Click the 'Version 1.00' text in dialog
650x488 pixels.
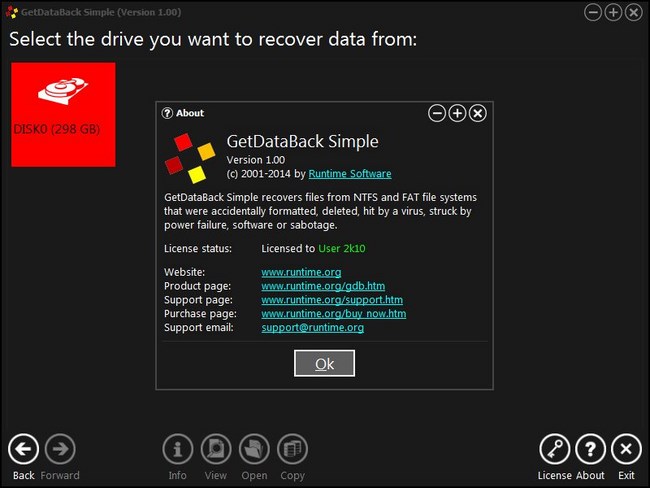tap(256, 160)
